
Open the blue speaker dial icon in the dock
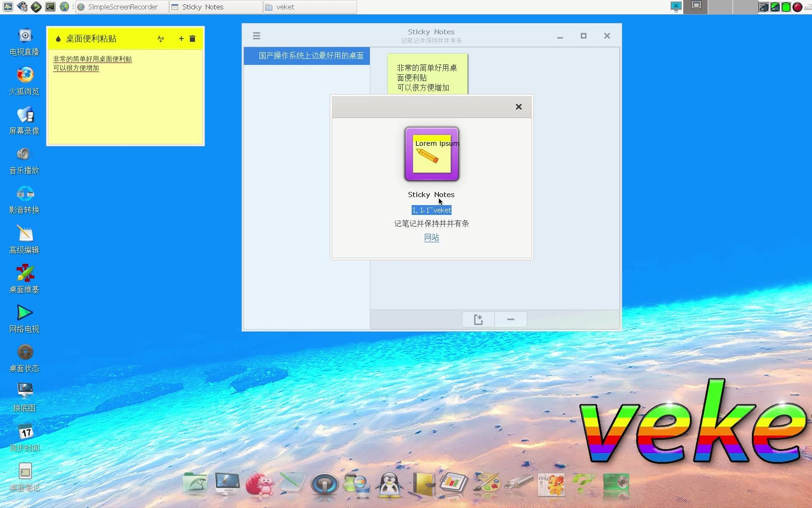(x=324, y=484)
